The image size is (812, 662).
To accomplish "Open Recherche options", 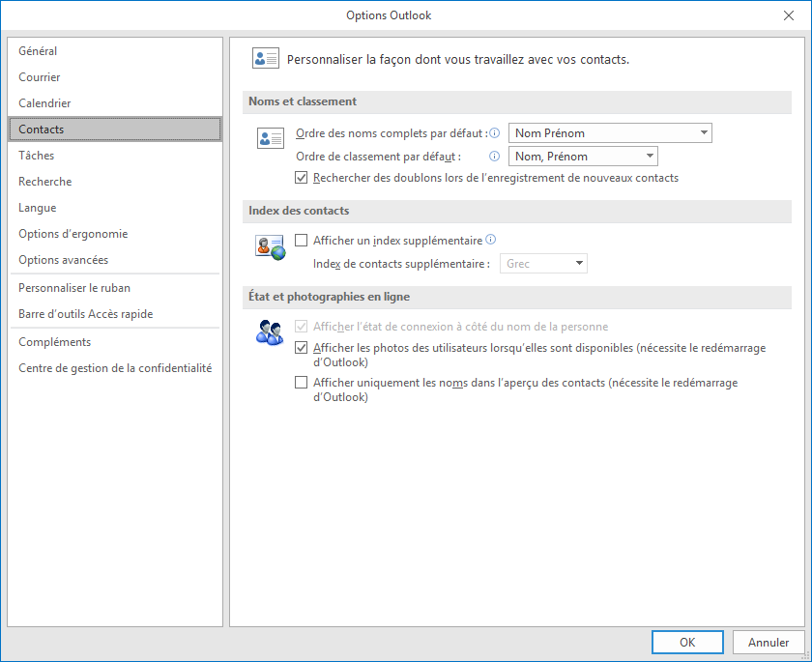I will (115, 182).
